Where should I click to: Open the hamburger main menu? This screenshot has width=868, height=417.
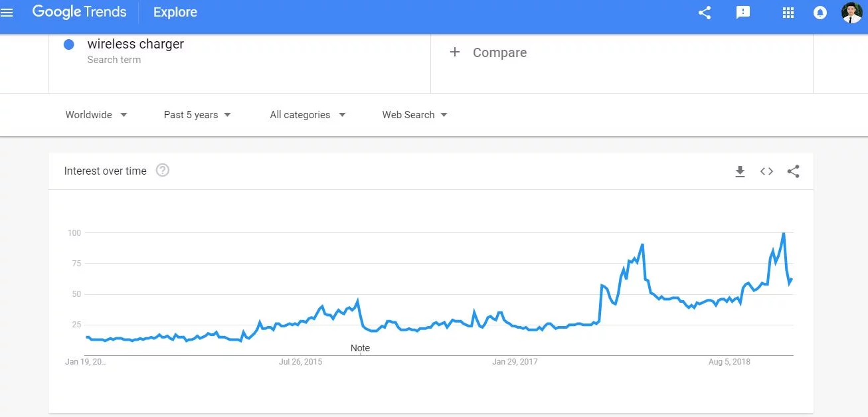pyautogui.click(x=7, y=12)
